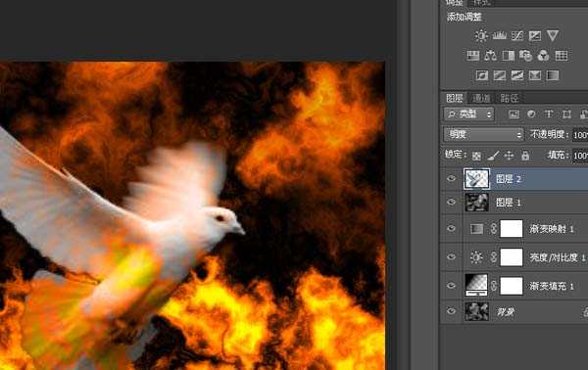Click the 不透明度 opacity value field
The height and width of the screenshot is (370, 588).
580,135
